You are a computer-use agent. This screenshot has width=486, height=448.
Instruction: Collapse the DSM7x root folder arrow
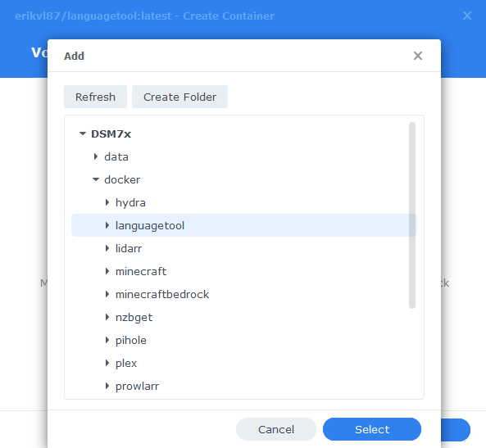tap(83, 133)
